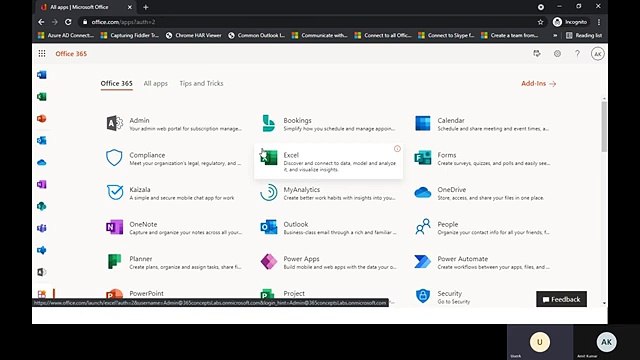Open Outlook from the left sidebar
The height and width of the screenshot is (360, 640).
(42, 140)
